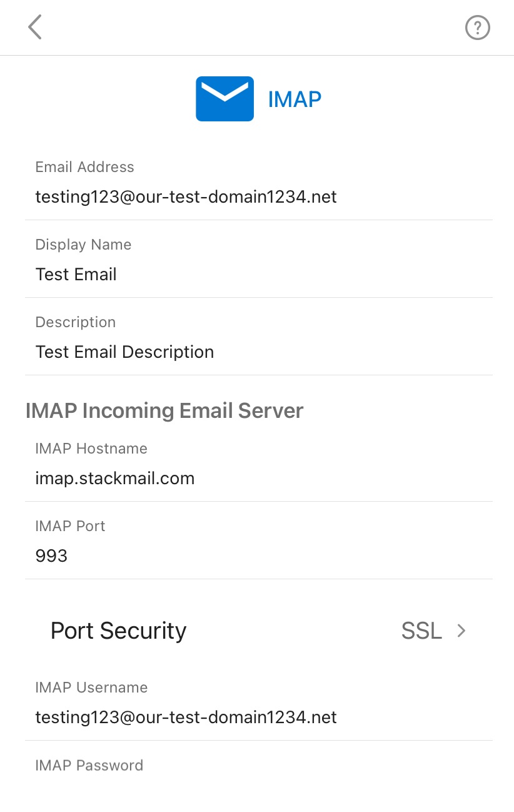This screenshot has width=514, height=812.
Task: Go back using the top-left chevron
Action: click(x=35, y=28)
